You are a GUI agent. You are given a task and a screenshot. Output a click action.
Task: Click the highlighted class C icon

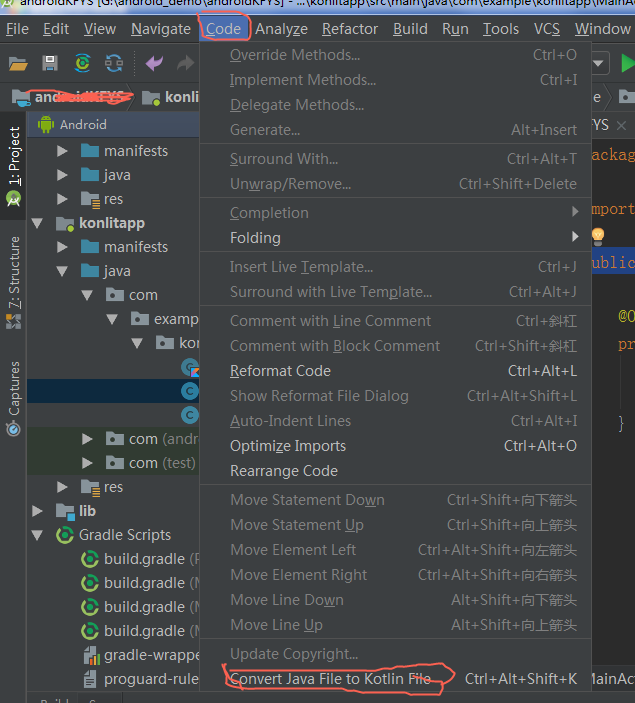pos(190,391)
